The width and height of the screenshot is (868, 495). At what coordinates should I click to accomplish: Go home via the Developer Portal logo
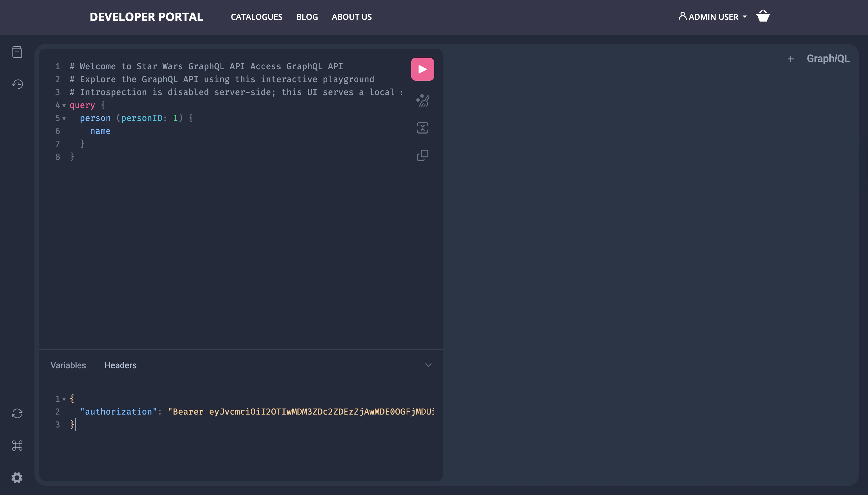[146, 17]
